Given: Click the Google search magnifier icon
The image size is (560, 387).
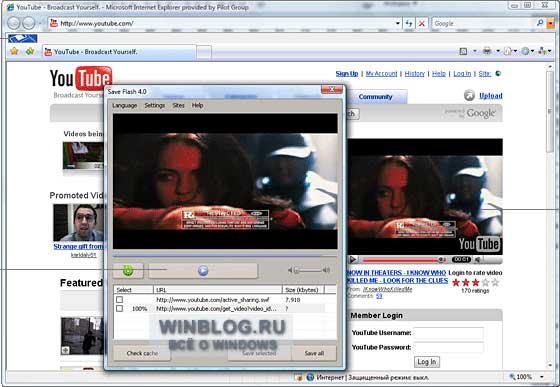Looking at the screenshot, I should [x=540, y=23].
